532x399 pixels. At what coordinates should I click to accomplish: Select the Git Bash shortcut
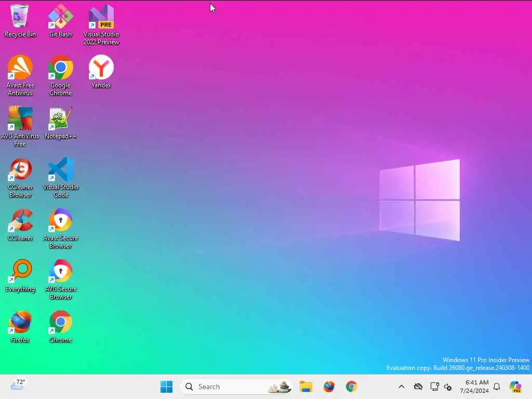coord(60,20)
